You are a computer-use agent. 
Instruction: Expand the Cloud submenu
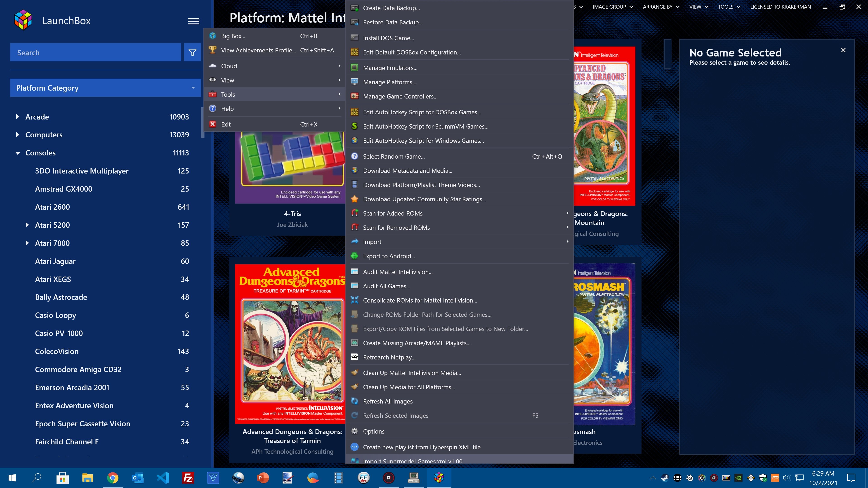[274, 66]
